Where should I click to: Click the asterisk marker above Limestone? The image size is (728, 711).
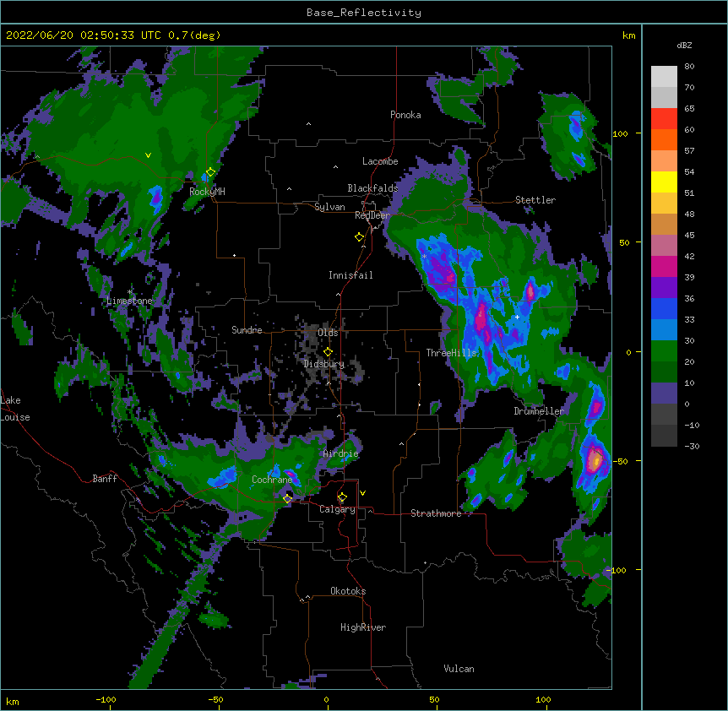click(130, 292)
